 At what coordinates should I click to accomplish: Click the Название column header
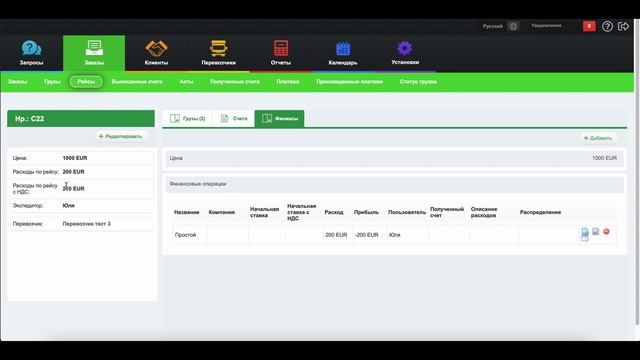(187, 212)
